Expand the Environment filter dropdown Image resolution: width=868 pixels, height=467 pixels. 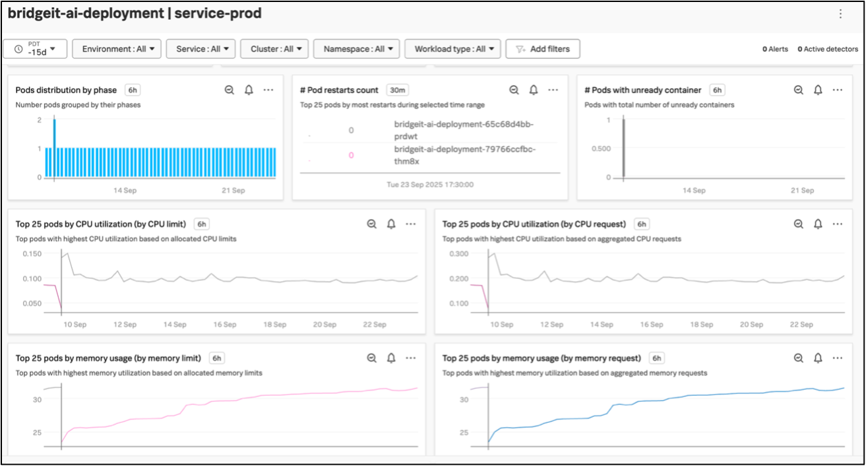tap(116, 49)
